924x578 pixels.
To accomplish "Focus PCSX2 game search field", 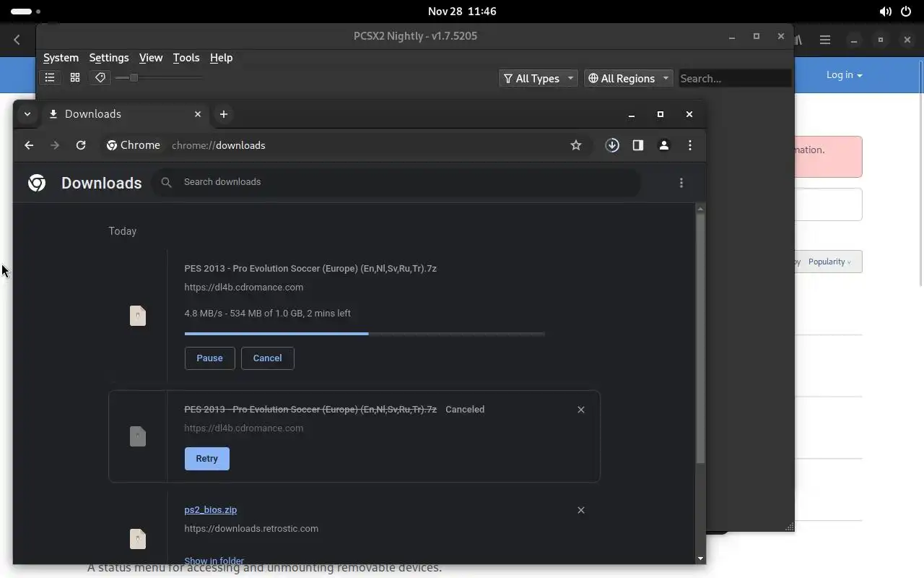I will [x=735, y=78].
